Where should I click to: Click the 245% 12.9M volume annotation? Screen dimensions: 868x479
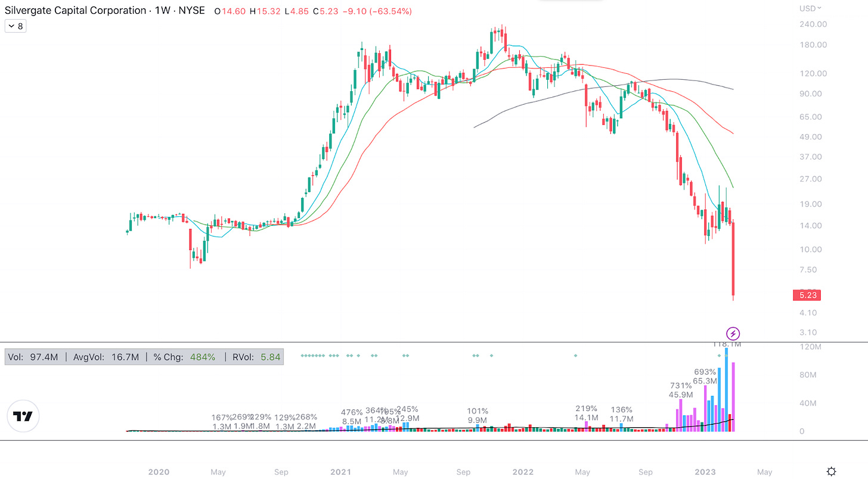coord(407,414)
